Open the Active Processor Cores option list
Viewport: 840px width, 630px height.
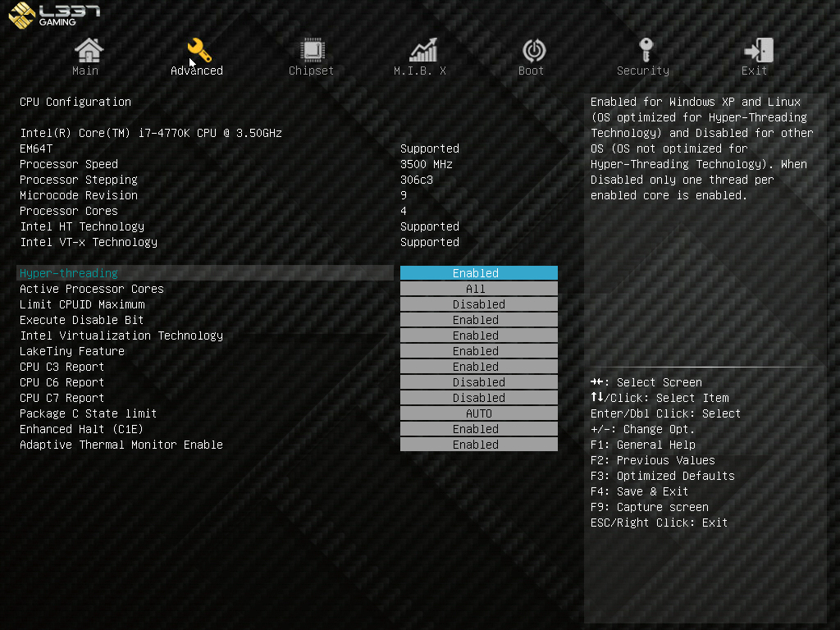click(x=478, y=289)
